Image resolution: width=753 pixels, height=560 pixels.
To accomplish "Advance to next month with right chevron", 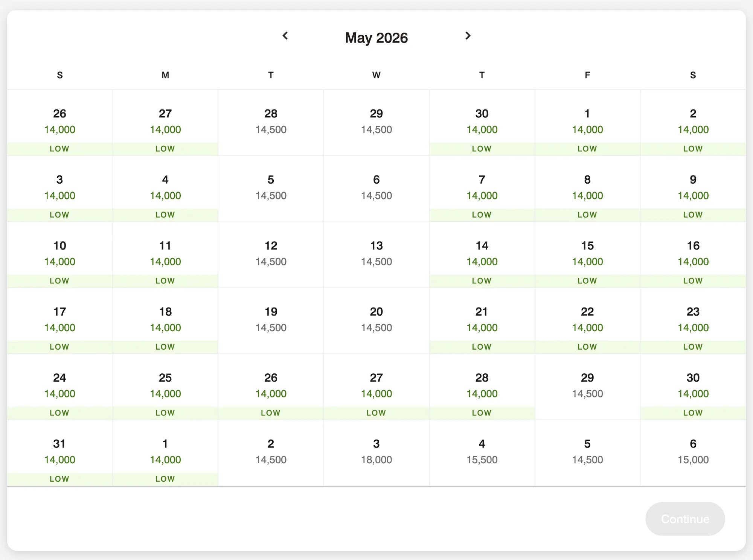I will click(468, 36).
